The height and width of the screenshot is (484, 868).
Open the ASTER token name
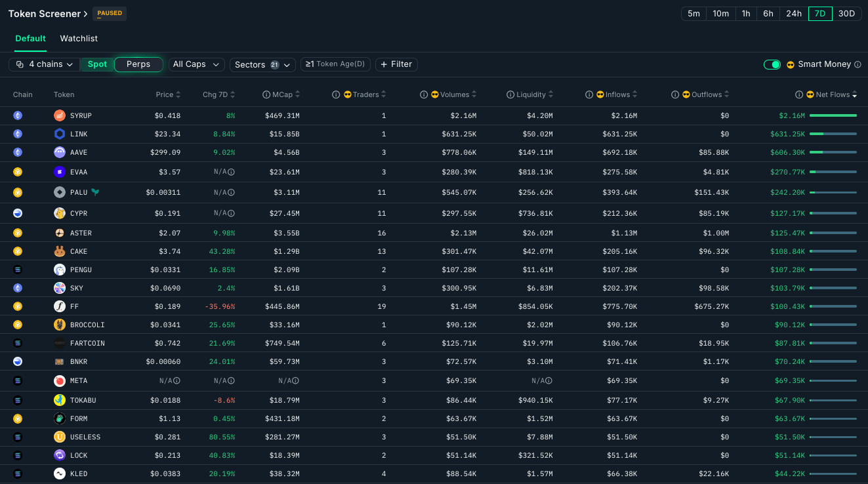coord(81,233)
